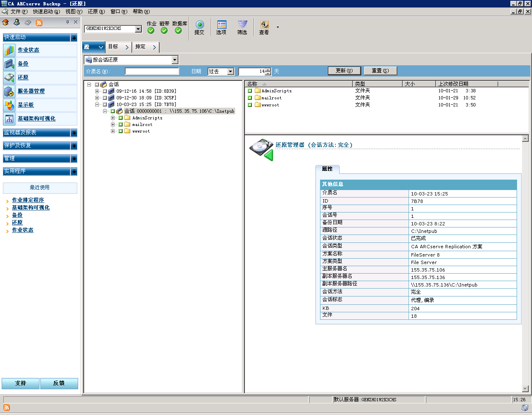The width and height of the screenshot is (532, 415).
Task: Click the media name (介质名) input field
Action: [152, 72]
